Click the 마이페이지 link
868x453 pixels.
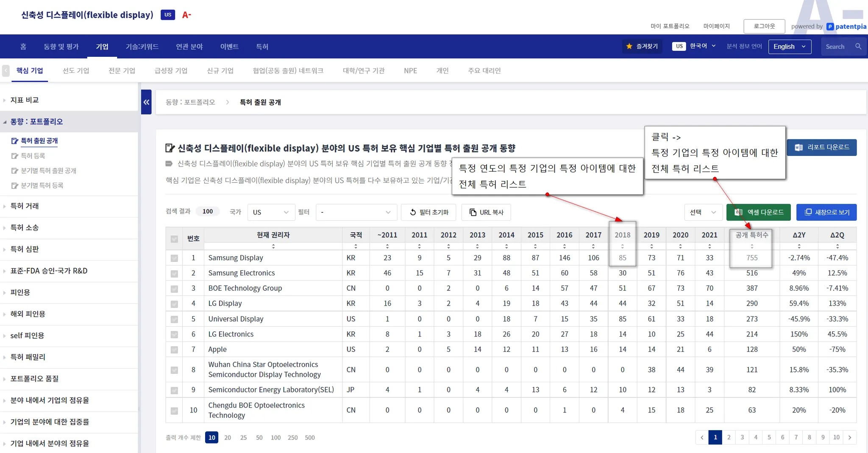717,26
